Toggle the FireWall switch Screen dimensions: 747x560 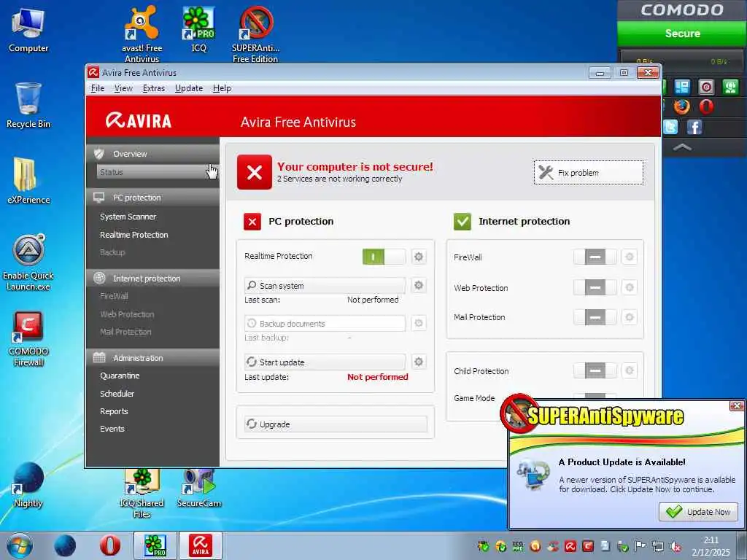pyautogui.click(x=595, y=257)
